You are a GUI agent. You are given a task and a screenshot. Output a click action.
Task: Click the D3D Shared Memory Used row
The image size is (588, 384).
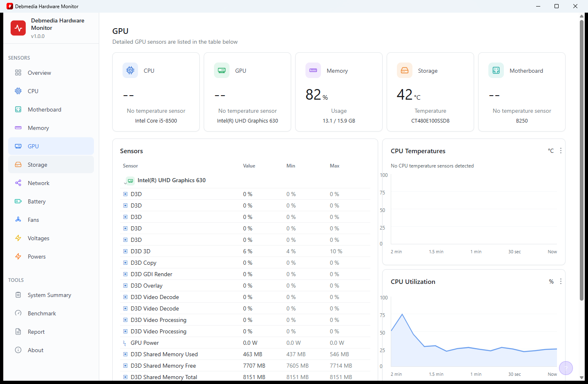(245, 354)
